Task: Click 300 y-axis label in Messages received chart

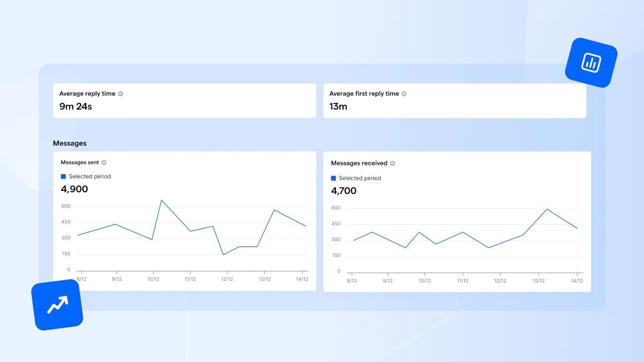Action: [336, 240]
